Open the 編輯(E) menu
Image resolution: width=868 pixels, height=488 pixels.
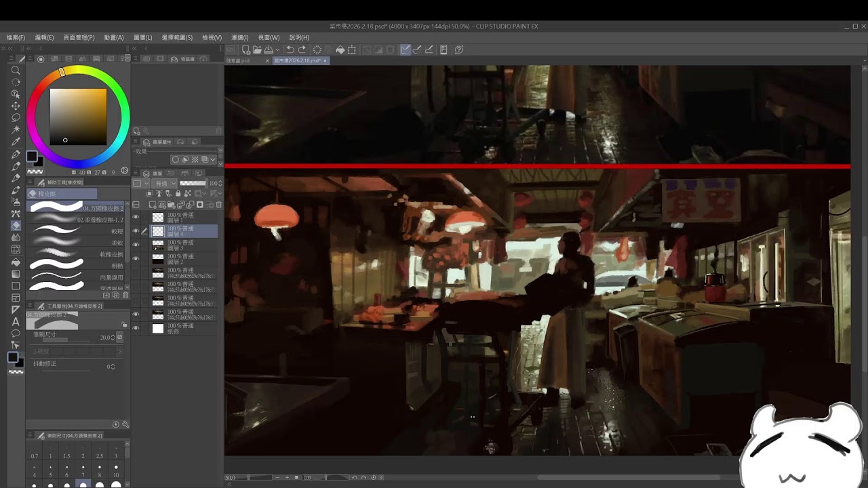coord(44,37)
